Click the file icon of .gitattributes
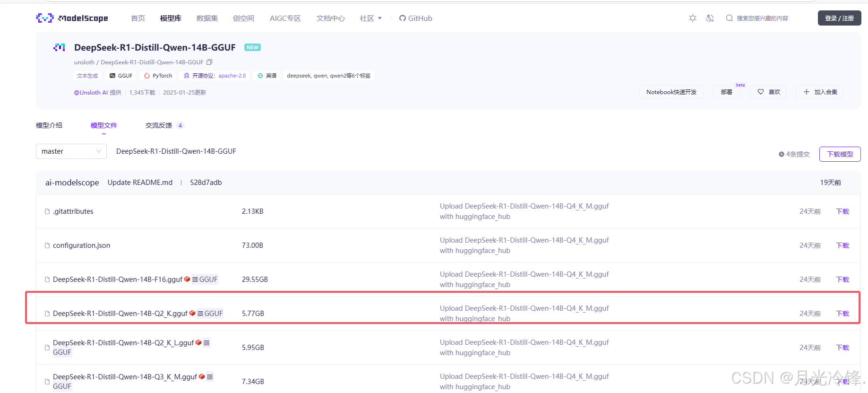 coord(47,211)
